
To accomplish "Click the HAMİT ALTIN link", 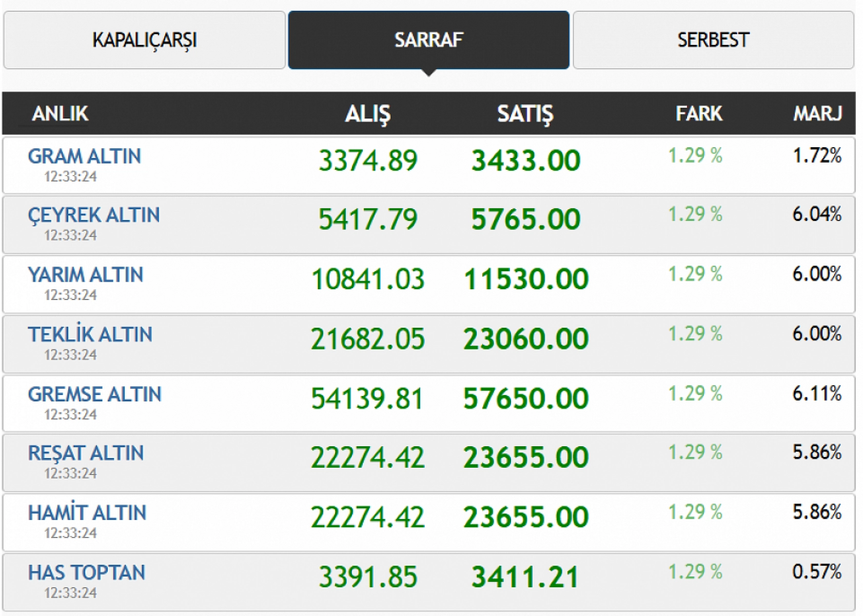I will pos(87,513).
